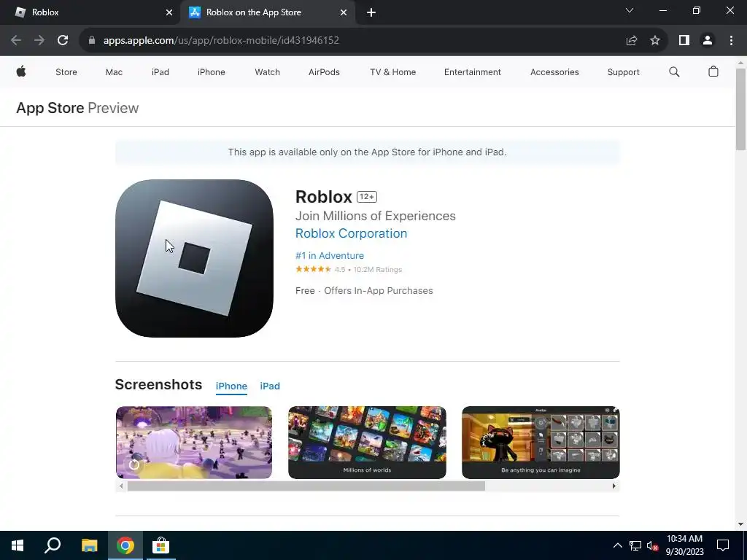Click the Apple logo in navigation

[21, 72]
